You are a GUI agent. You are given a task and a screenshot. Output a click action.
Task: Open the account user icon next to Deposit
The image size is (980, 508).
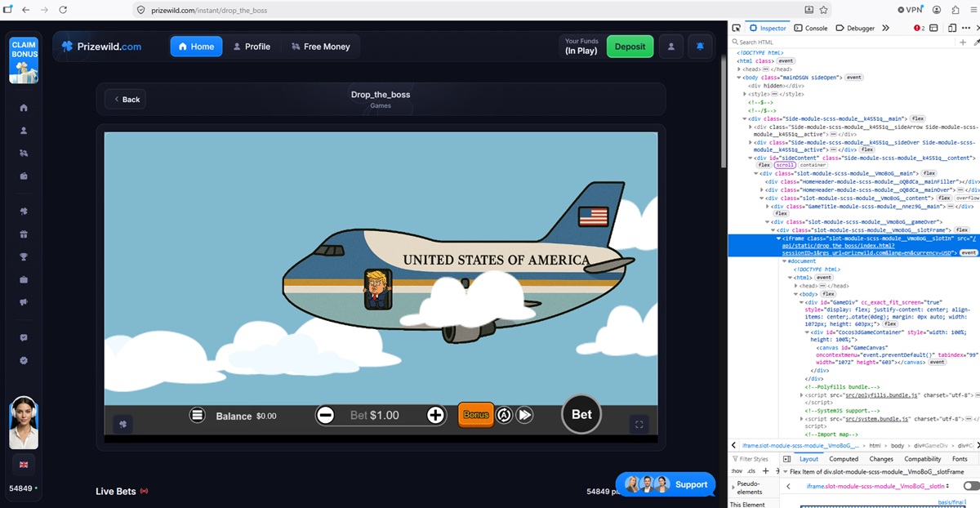(x=670, y=47)
